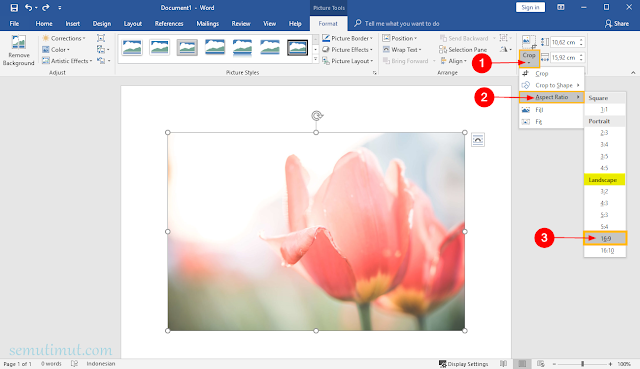Collapse the ribbon with the chevron
This screenshot has width=640, height=369.
633,73
